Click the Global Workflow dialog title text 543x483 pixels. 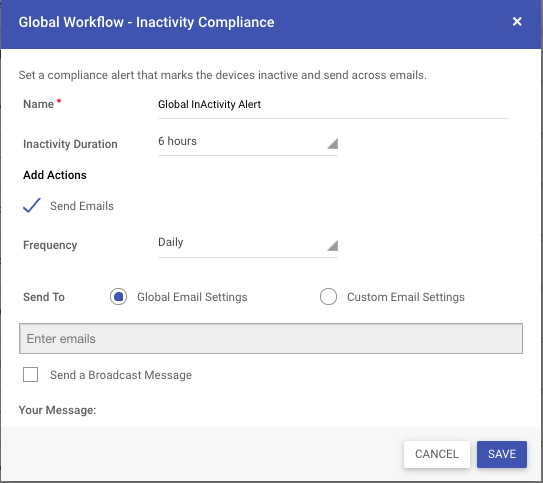(x=146, y=22)
